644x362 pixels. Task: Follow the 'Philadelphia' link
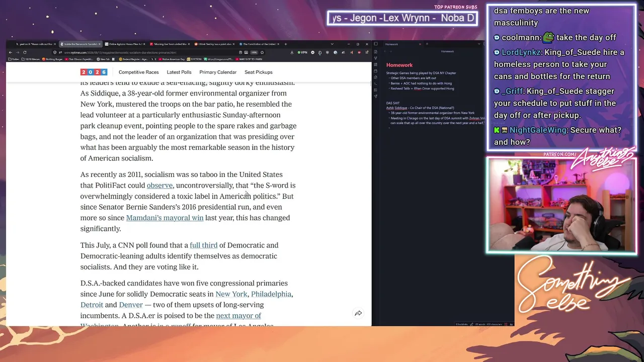(271, 294)
